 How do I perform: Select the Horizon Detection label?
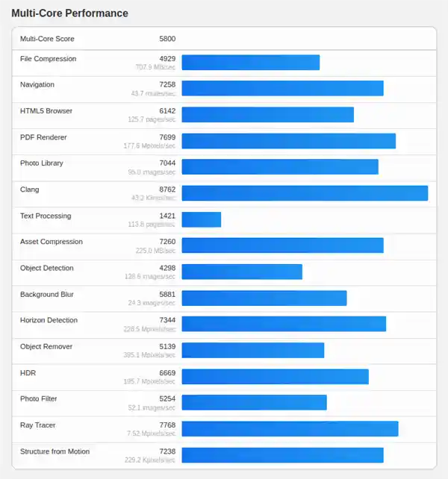coord(49,320)
